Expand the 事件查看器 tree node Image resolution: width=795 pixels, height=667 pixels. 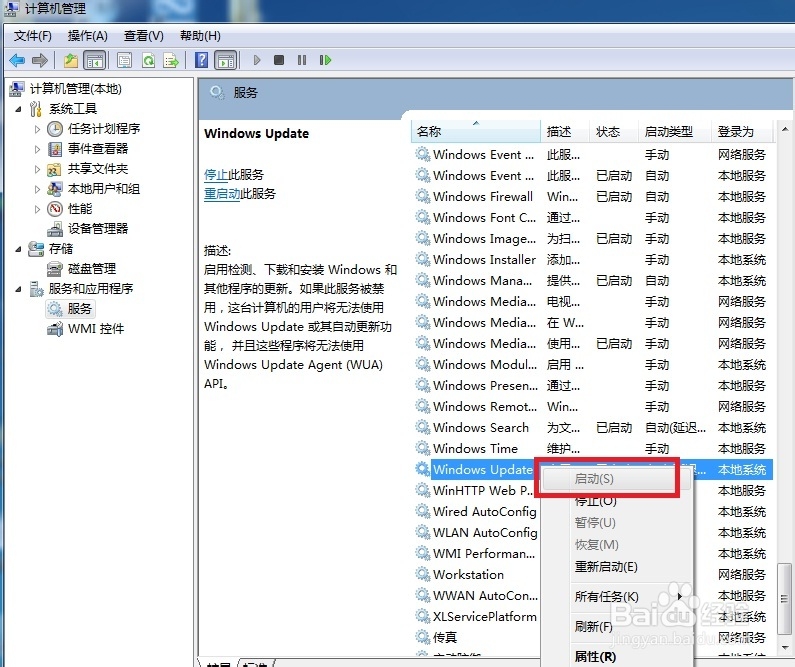pos(37,149)
